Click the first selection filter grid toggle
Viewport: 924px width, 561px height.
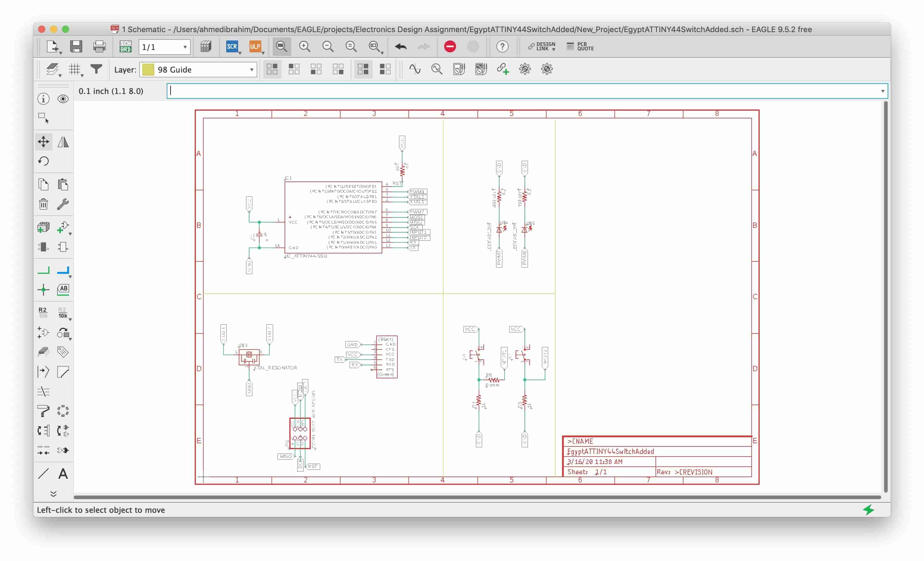click(x=272, y=69)
